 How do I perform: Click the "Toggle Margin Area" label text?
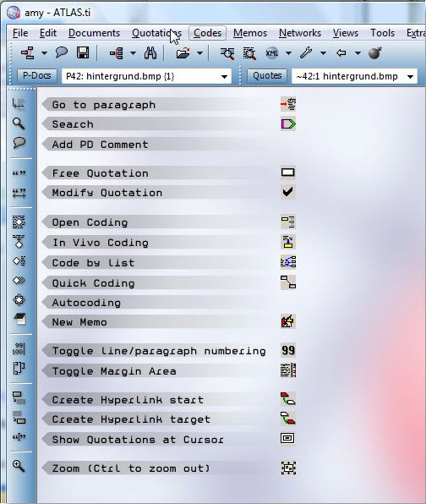tap(114, 371)
